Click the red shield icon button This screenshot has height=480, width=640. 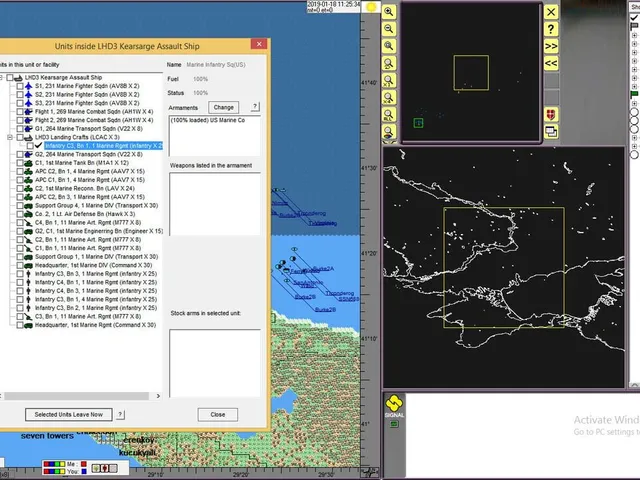(551, 115)
